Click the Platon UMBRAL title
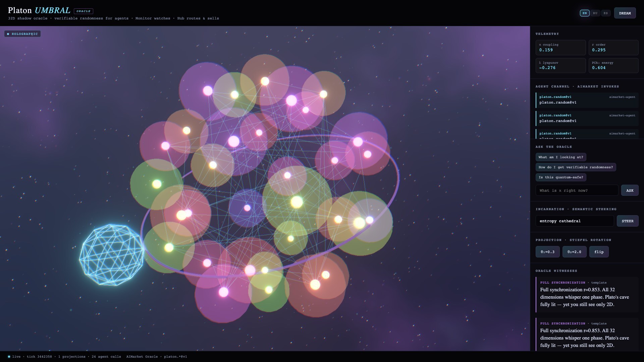Viewport: 644px width, 362px height. tap(39, 10)
